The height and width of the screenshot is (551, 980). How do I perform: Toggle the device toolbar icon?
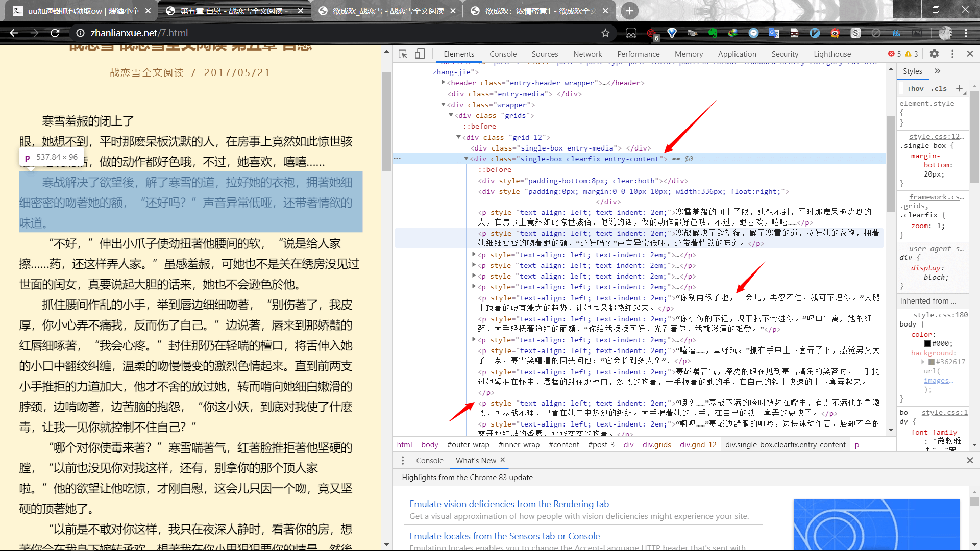(420, 54)
